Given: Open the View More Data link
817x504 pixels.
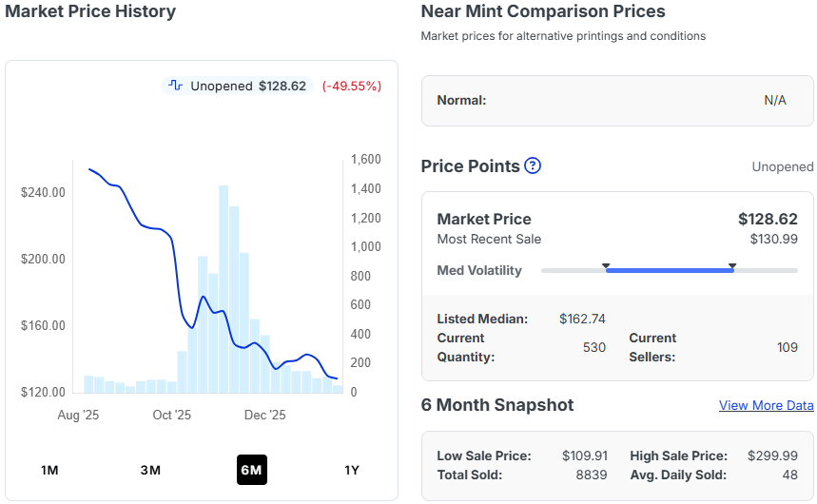Looking at the screenshot, I should click(x=766, y=405).
